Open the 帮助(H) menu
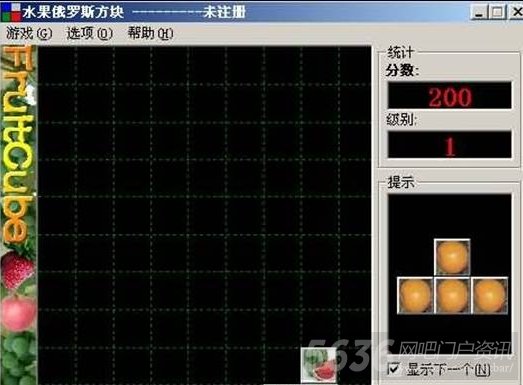Screen dimensions: 523x385 151,33
